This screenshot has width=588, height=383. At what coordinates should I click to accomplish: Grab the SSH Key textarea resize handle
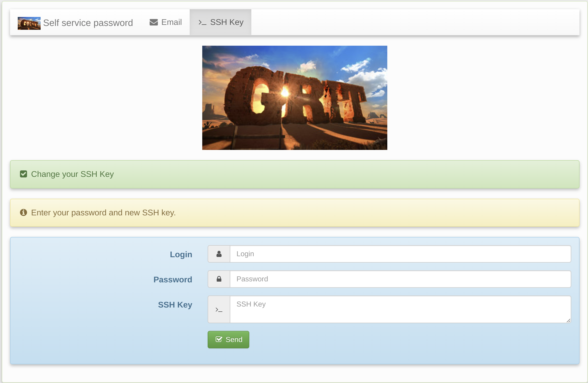tap(568, 320)
